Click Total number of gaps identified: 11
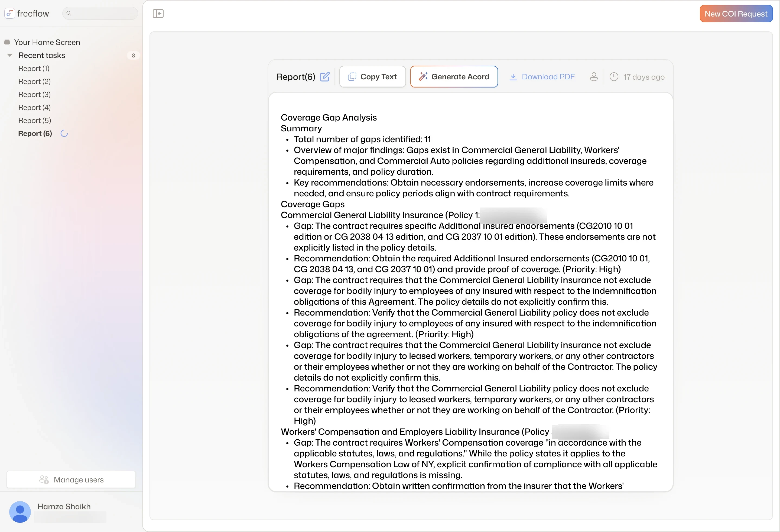 tap(362, 139)
